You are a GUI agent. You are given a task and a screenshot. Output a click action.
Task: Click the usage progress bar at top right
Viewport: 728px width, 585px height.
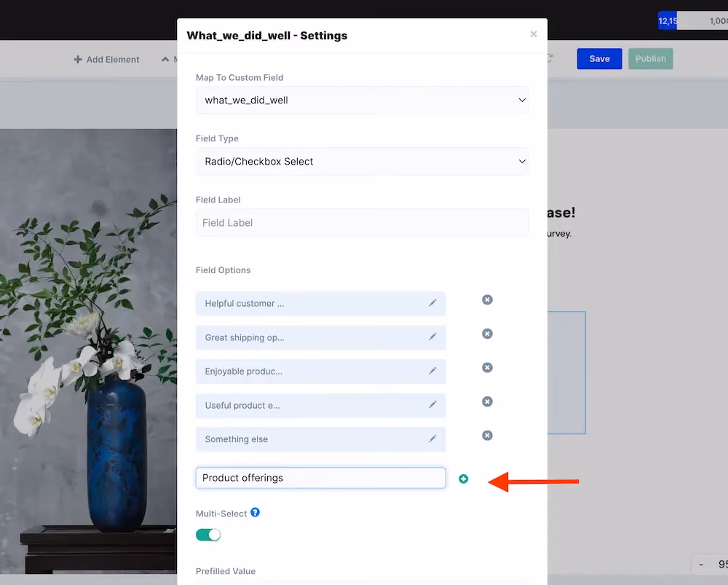(x=693, y=21)
